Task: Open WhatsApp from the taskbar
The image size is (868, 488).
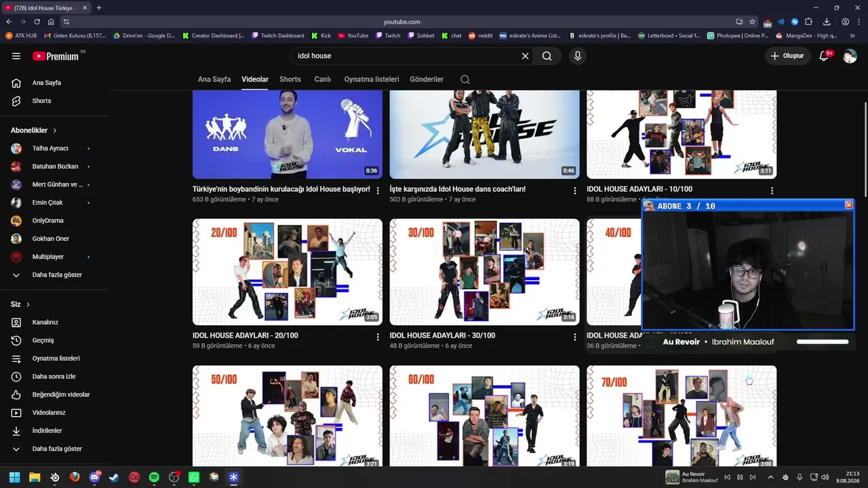Action: coord(194,477)
